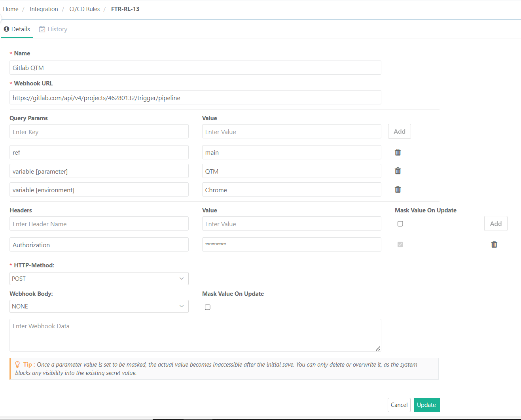The width and height of the screenshot is (521, 420).
Task: Cancel the webhook edits
Action: point(399,405)
